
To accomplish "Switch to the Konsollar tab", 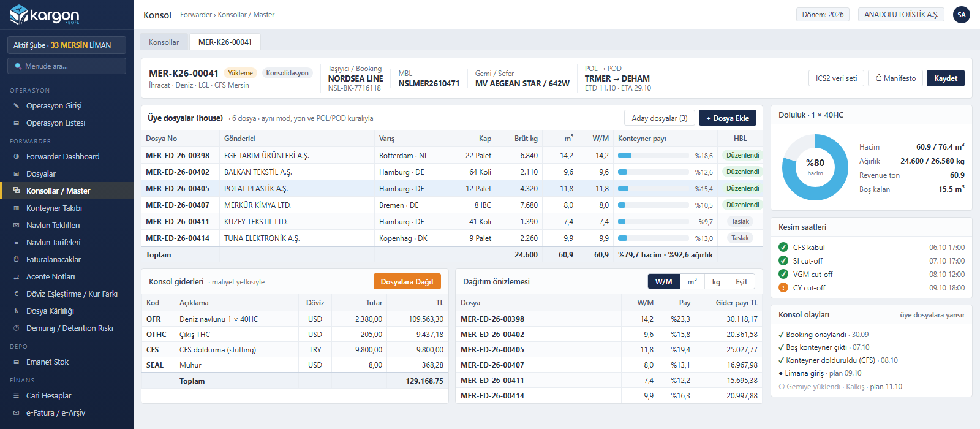I will click(164, 42).
